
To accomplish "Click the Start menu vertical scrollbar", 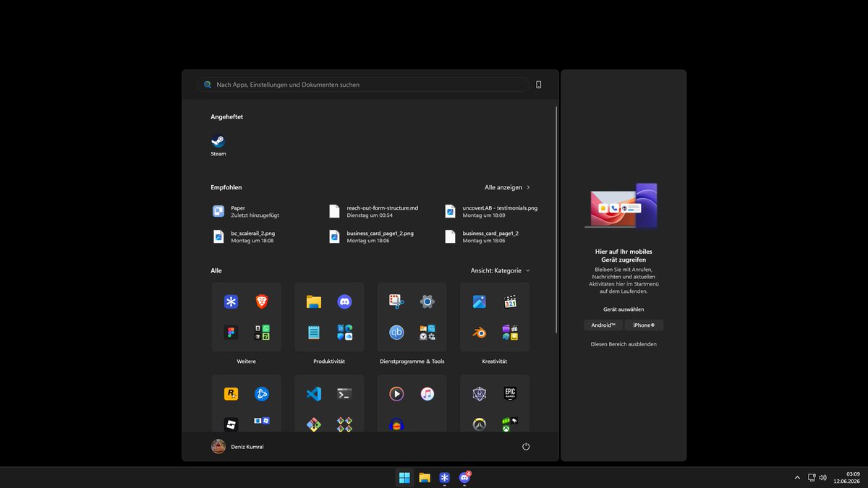I will [556, 219].
